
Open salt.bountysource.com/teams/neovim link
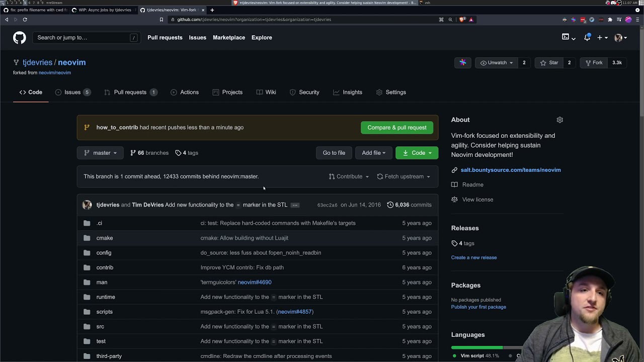[511, 170]
